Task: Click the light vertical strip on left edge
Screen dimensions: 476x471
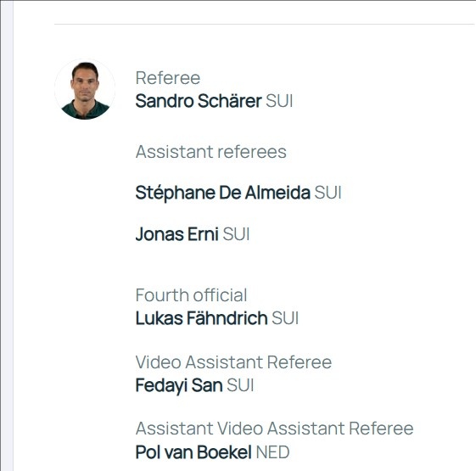Action: [7, 236]
